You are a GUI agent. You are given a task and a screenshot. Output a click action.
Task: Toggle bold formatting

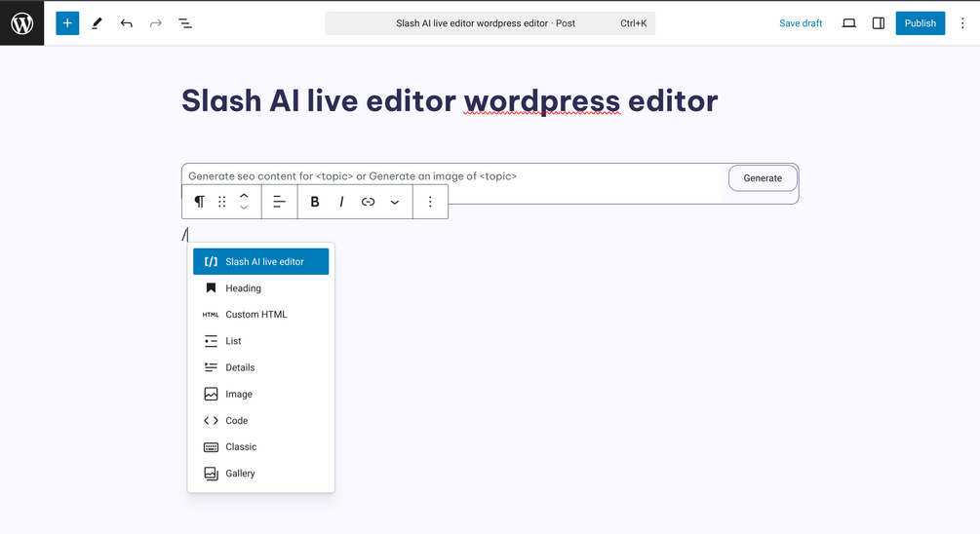pyautogui.click(x=315, y=202)
